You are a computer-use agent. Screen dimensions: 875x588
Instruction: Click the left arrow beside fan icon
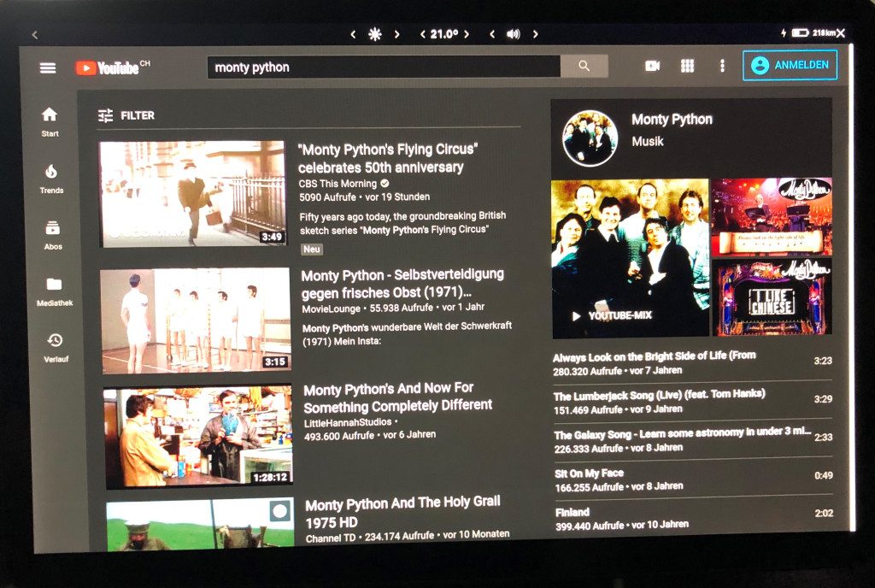tap(353, 34)
